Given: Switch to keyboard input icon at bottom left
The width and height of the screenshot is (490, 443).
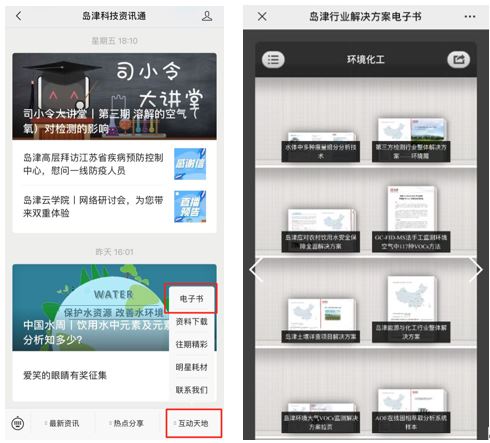Looking at the screenshot, I should 18,423.
